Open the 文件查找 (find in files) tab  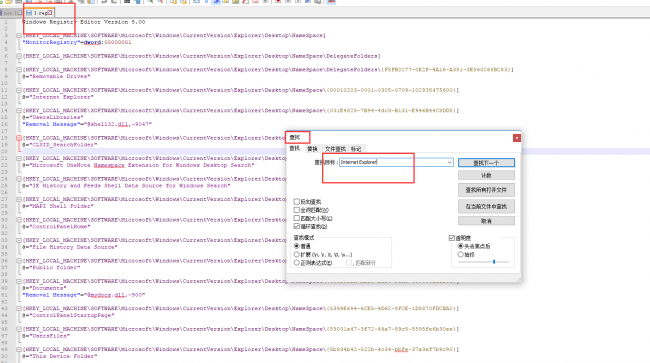[335, 149]
